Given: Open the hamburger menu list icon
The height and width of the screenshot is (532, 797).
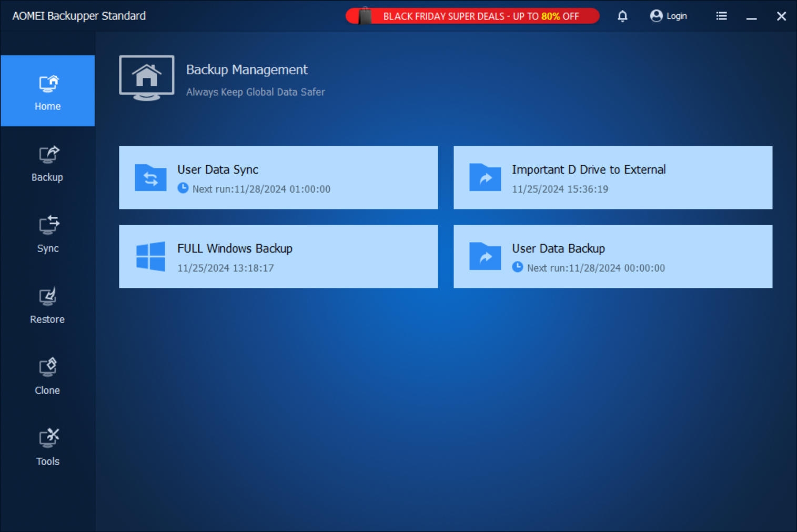Looking at the screenshot, I should 721,16.
